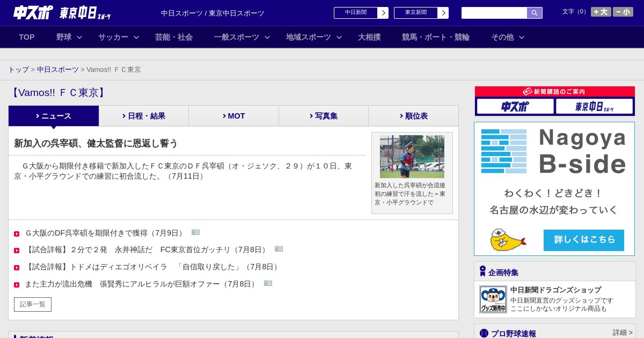Image resolution: width=644 pixels, height=338 pixels.
Task: Open その他 navigation menu
Action: (x=502, y=37)
